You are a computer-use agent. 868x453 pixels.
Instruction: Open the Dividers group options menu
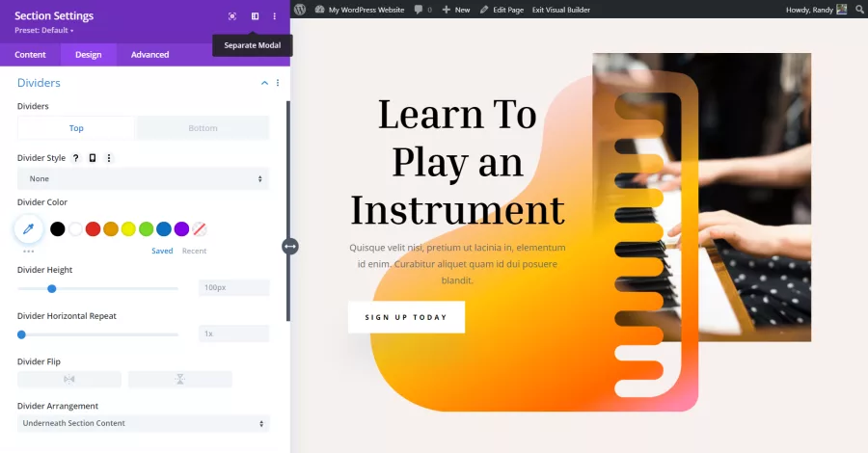pos(278,83)
